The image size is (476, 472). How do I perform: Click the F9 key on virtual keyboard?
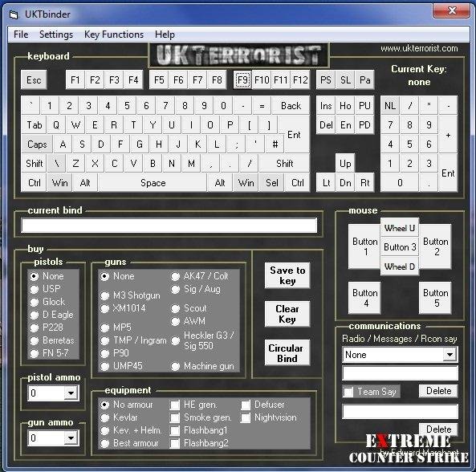pyautogui.click(x=242, y=79)
